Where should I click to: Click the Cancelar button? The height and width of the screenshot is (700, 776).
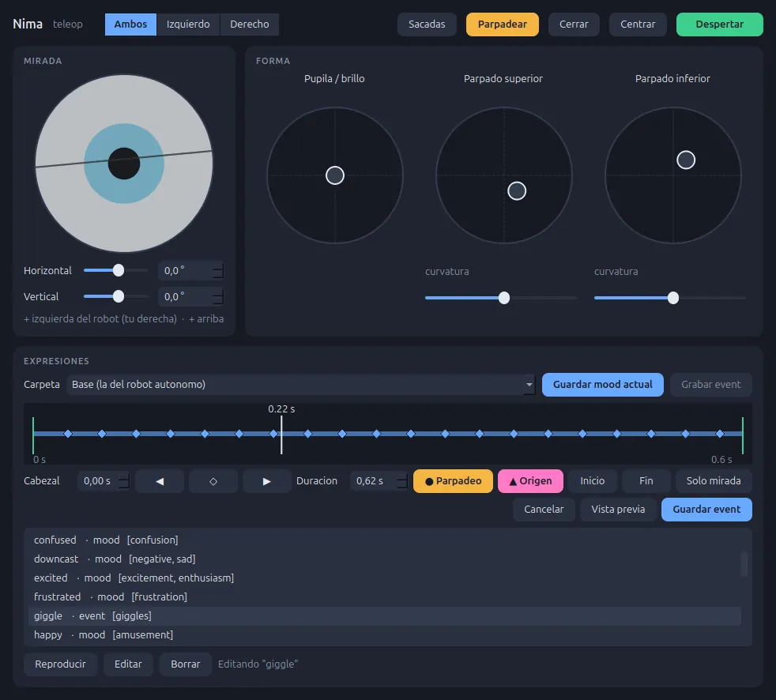tap(544, 510)
